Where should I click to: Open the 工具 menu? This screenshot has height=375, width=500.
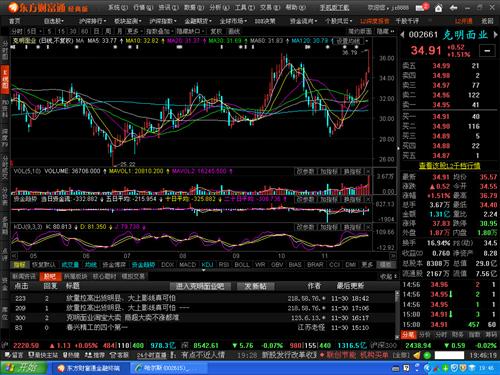pyautogui.click(x=245, y=7)
